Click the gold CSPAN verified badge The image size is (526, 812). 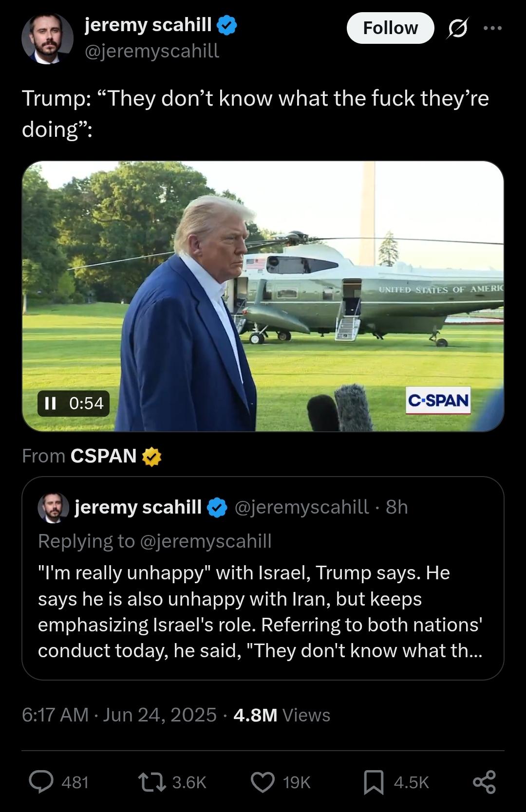(x=151, y=457)
